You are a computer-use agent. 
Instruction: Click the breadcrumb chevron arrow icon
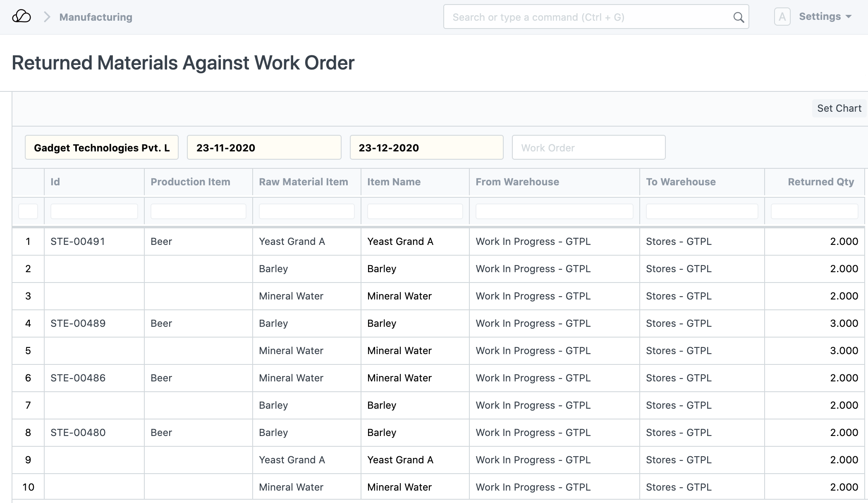(x=47, y=17)
